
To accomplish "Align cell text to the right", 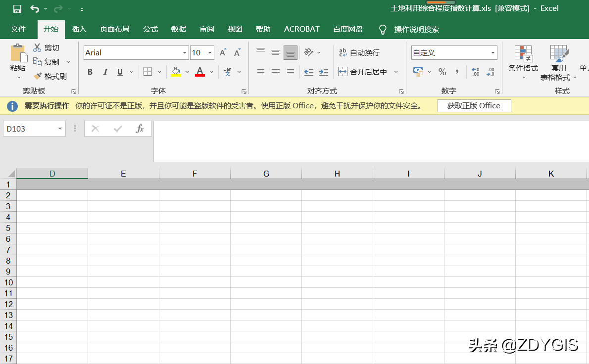I will pyautogui.click(x=291, y=72).
